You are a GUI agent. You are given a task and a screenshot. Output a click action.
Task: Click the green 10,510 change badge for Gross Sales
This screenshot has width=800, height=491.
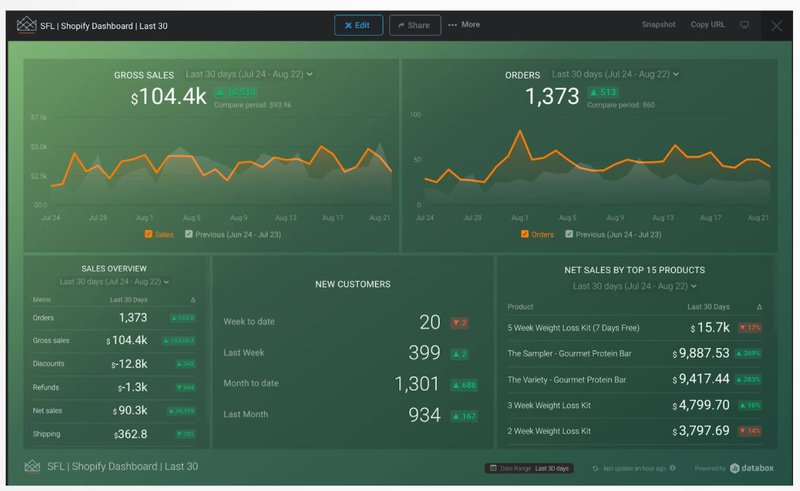pos(236,92)
